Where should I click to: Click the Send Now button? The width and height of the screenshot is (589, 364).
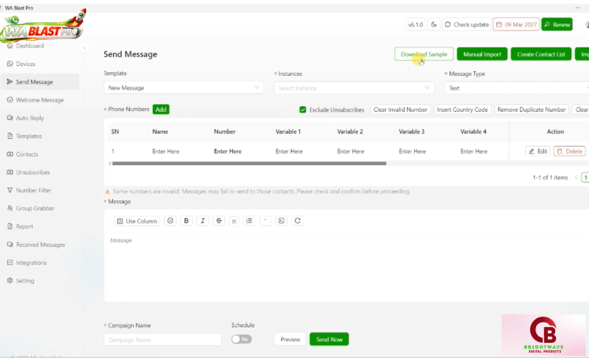click(x=329, y=339)
